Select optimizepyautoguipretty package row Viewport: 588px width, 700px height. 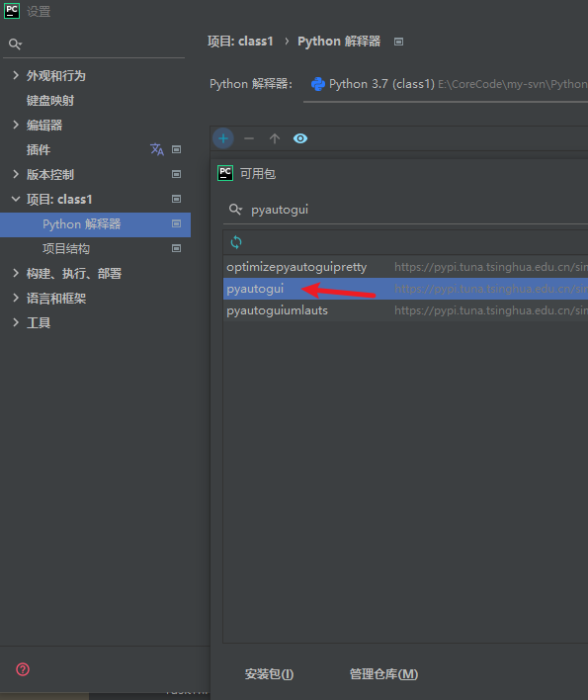(x=405, y=267)
